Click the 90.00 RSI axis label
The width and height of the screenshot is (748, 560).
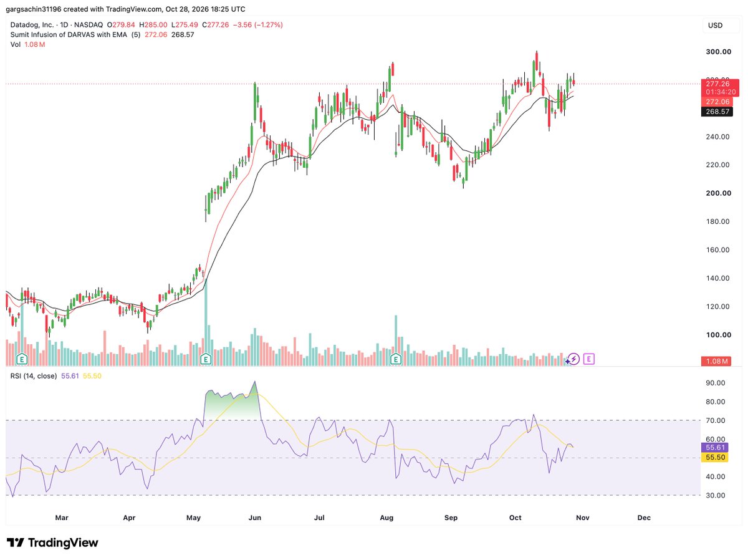(715, 384)
